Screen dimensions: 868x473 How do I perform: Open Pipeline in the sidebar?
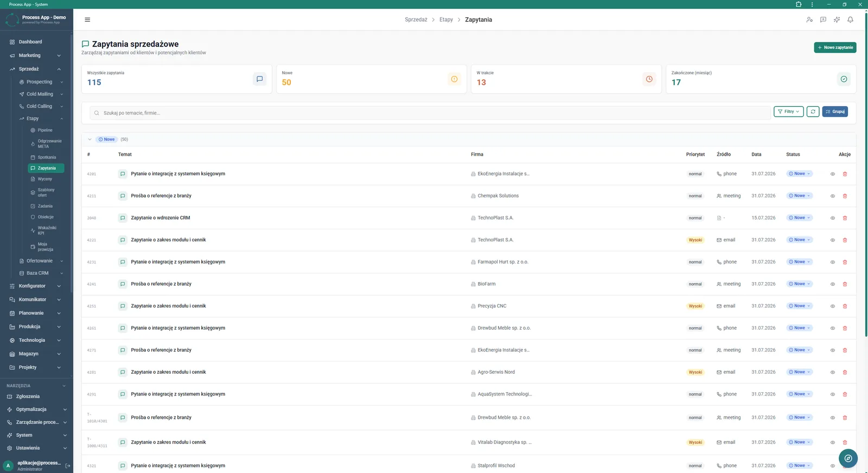pos(46,130)
